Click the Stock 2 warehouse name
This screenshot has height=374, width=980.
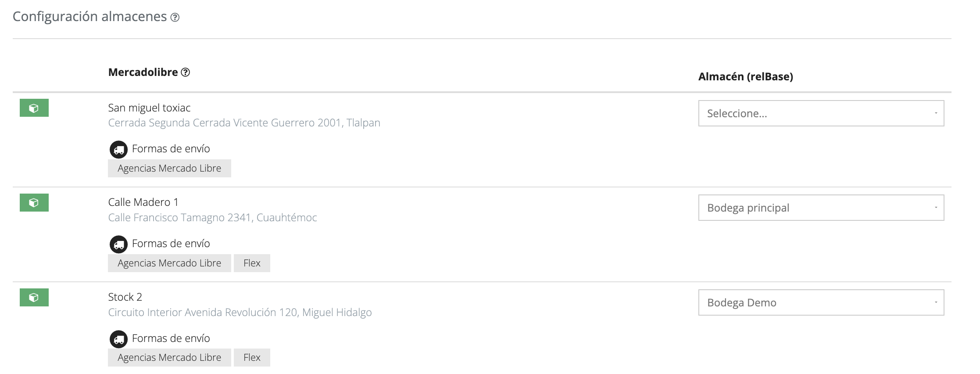pos(125,297)
